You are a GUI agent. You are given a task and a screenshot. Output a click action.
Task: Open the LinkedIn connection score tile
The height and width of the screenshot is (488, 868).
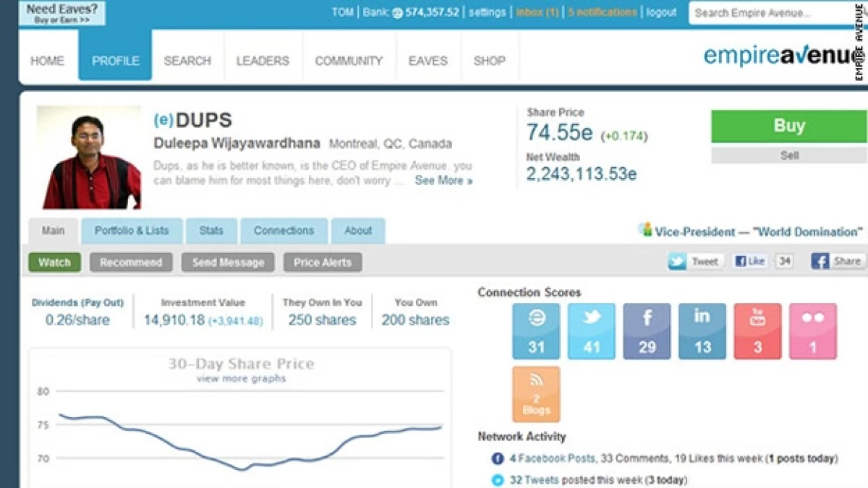(x=702, y=331)
